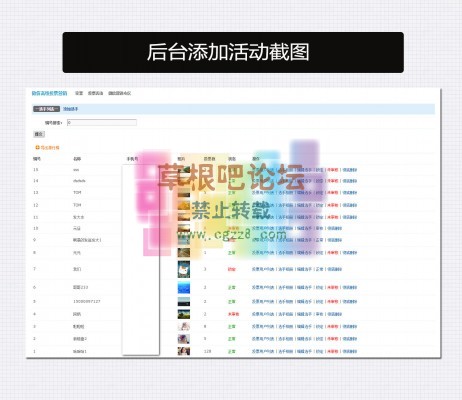This screenshot has width=462, height=400.
Task: Click the blue app title link at top left
Action: 49,93
